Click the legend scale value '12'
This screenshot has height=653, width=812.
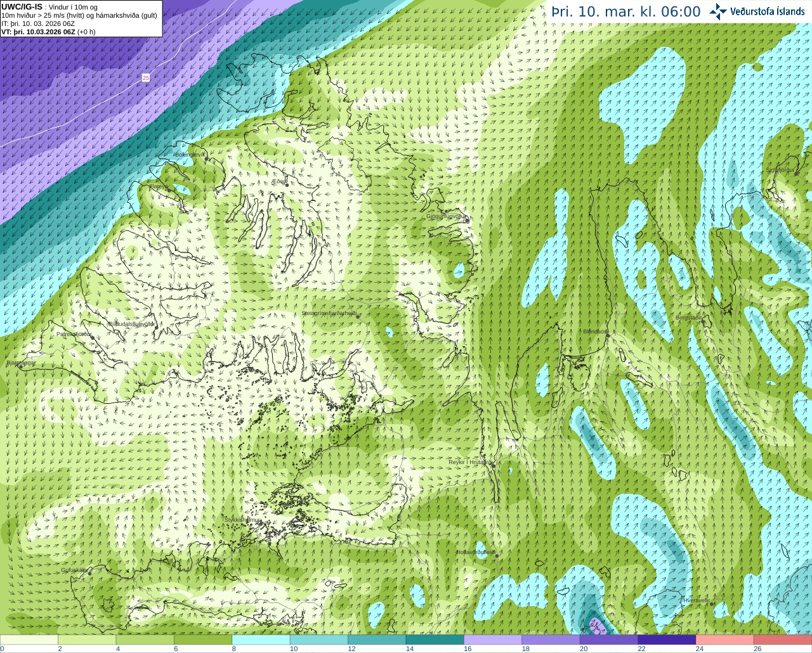click(x=351, y=649)
